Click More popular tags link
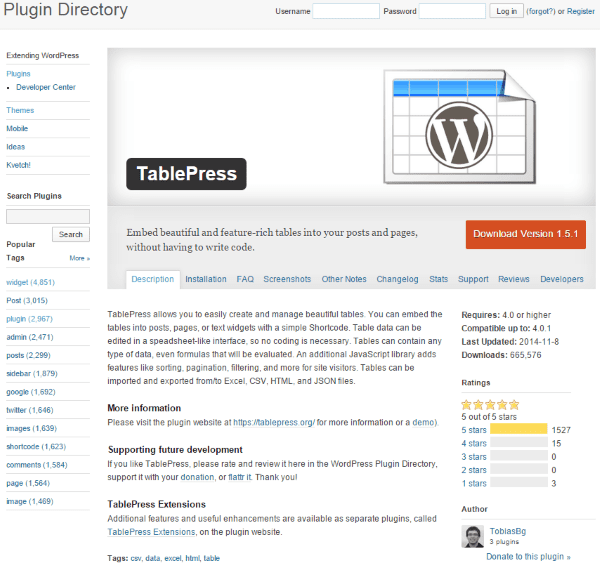 [x=80, y=258]
